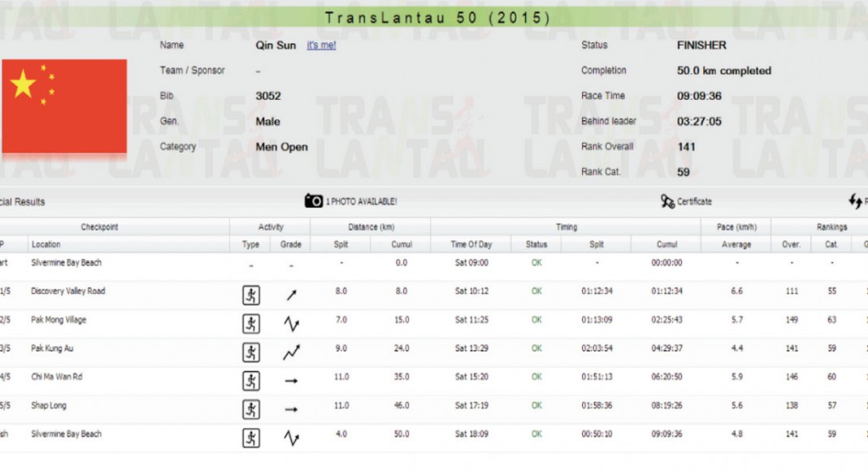
Task: Click the Grade activity column header
Action: [x=291, y=244]
